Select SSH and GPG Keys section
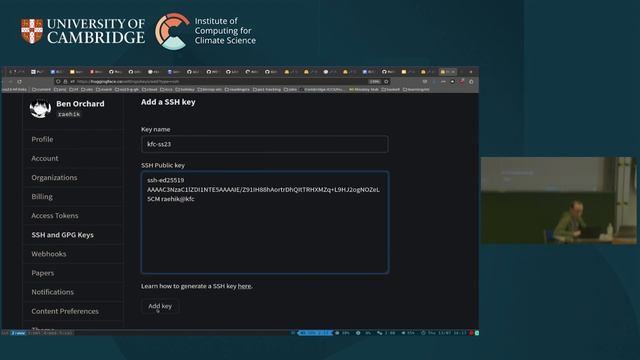640x360 pixels. (x=62, y=235)
